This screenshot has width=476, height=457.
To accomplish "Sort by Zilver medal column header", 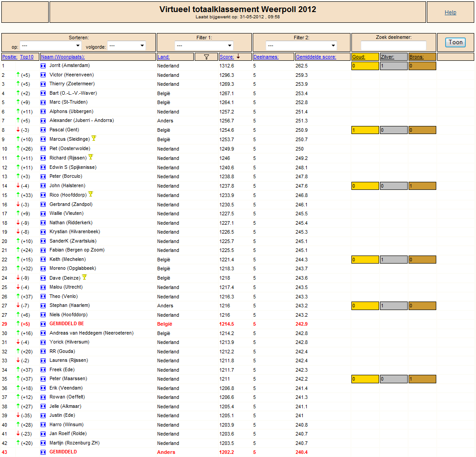I will pyautogui.click(x=387, y=57).
